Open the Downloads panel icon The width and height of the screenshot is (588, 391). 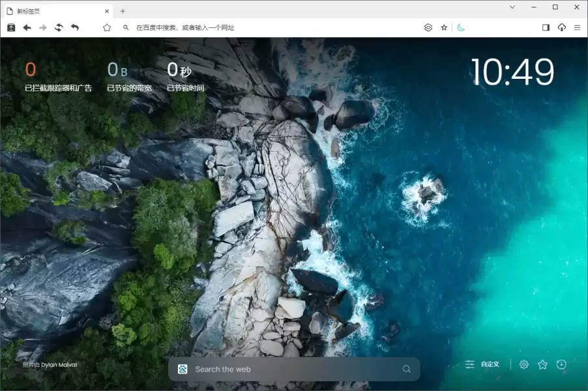tap(561, 27)
